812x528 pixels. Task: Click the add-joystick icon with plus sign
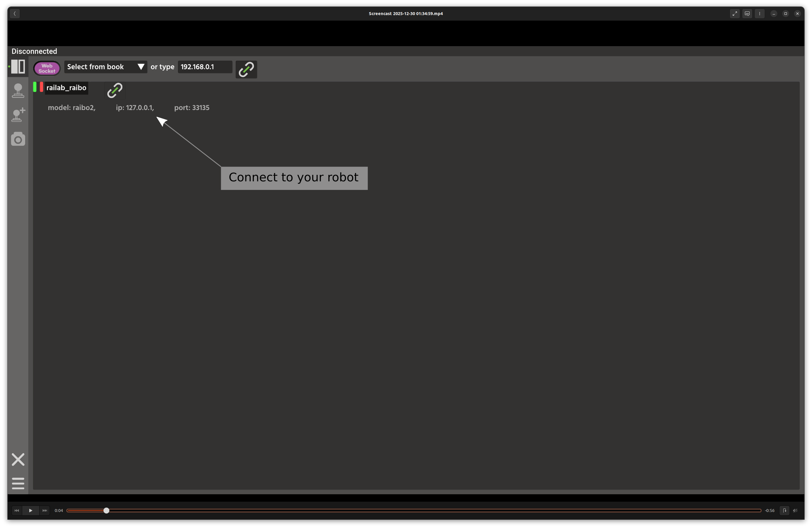(18, 115)
